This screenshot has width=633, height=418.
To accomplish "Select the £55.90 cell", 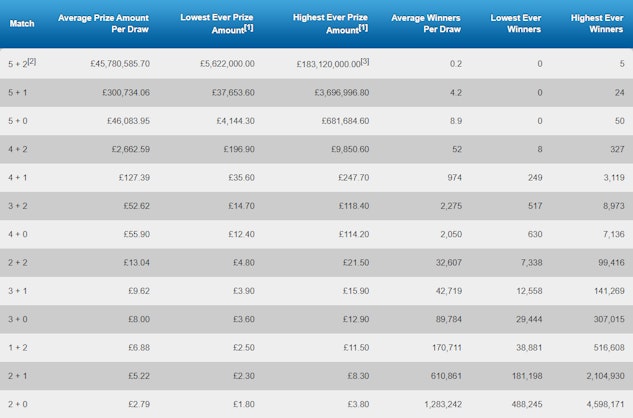I will point(137,234).
